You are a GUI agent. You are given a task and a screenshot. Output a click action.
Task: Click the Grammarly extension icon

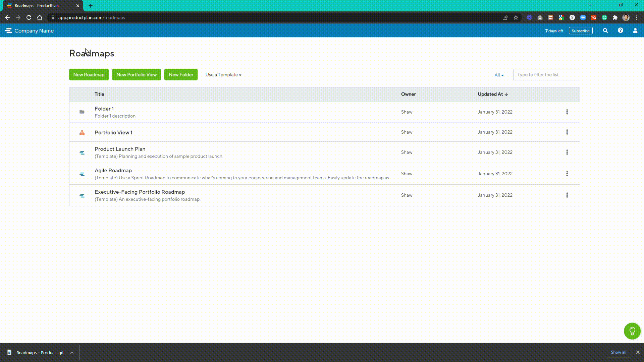click(x=604, y=17)
